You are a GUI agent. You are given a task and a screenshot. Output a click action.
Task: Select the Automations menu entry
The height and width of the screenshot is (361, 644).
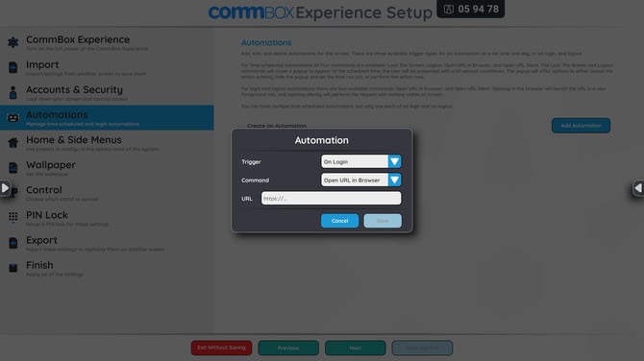point(107,118)
